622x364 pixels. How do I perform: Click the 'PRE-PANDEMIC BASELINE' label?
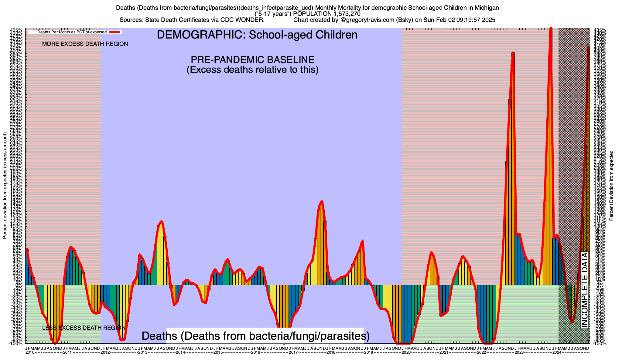pyautogui.click(x=252, y=60)
